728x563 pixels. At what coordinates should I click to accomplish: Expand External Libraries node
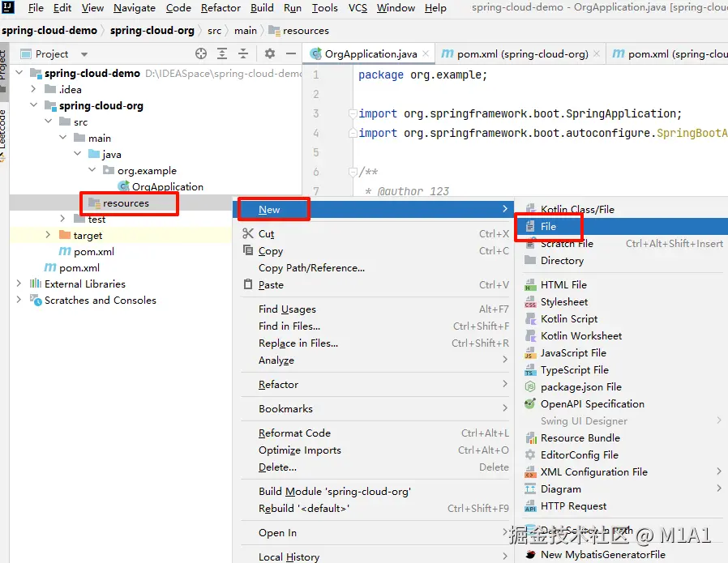pos(19,284)
